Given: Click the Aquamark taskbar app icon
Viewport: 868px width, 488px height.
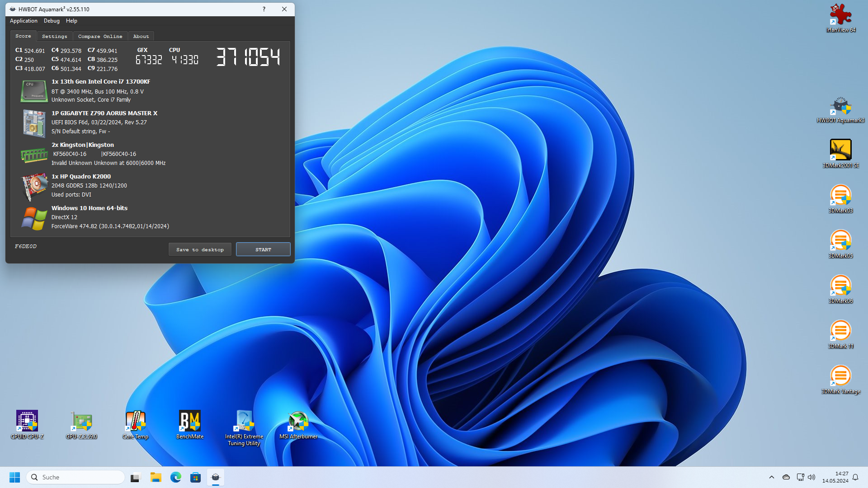Looking at the screenshot, I should coord(216,477).
